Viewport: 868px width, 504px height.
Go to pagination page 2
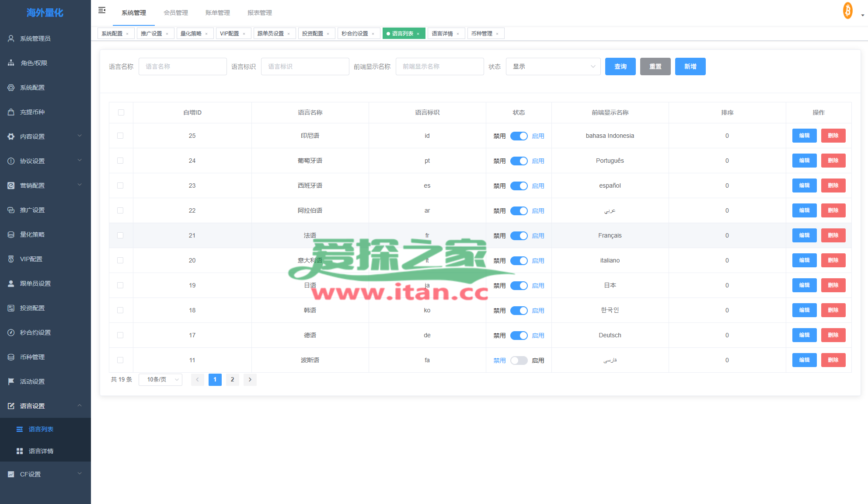232,380
